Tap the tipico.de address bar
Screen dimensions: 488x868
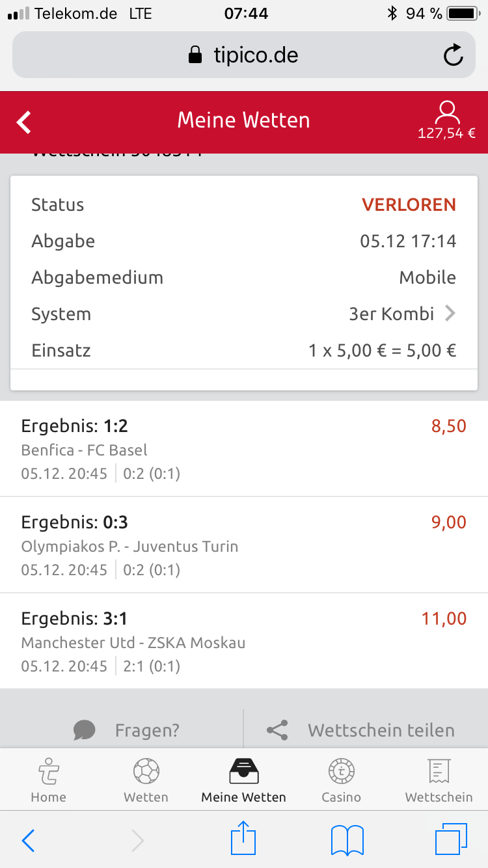(243, 55)
